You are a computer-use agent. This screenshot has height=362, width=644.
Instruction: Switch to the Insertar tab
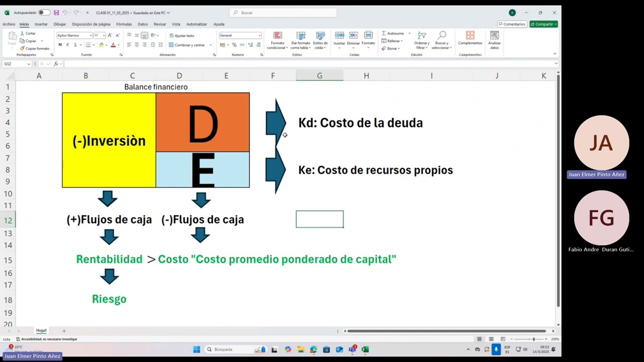(x=41, y=24)
